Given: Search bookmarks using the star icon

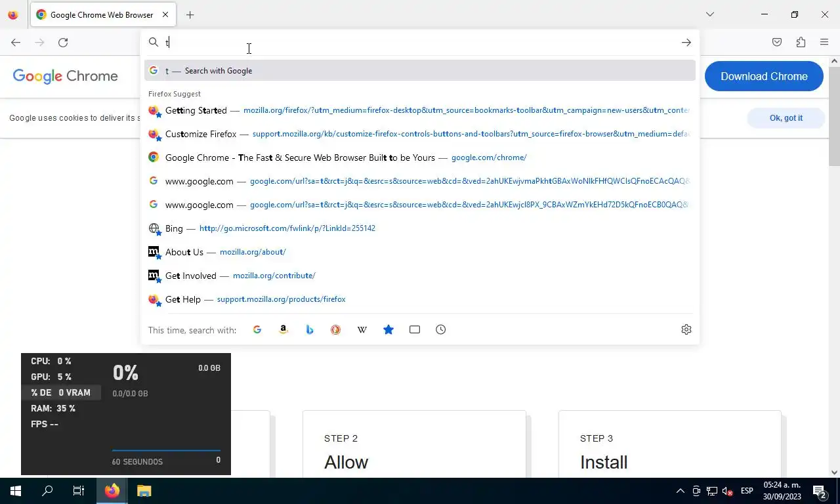Looking at the screenshot, I should pyautogui.click(x=388, y=329).
